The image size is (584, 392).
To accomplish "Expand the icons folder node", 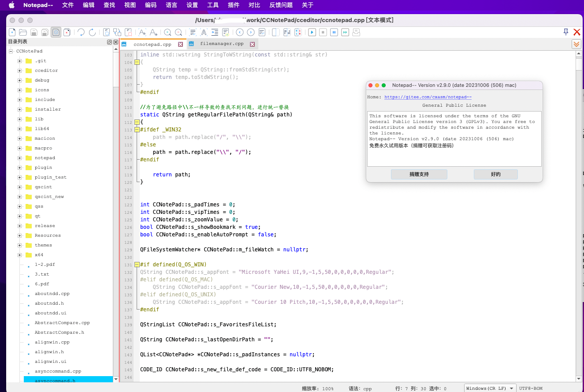I will 20,90.
